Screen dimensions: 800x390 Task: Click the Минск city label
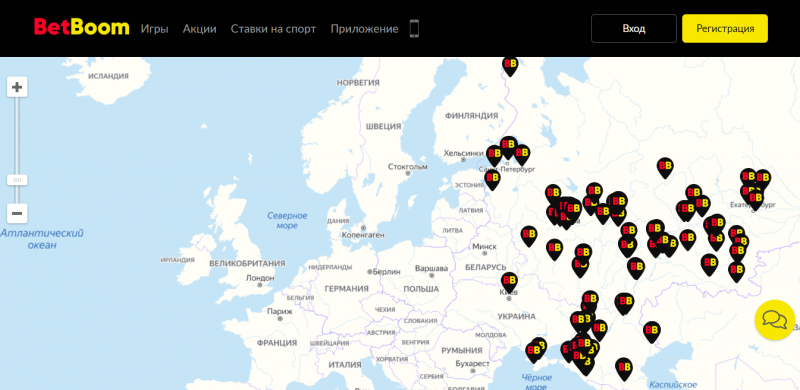tap(484, 247)
